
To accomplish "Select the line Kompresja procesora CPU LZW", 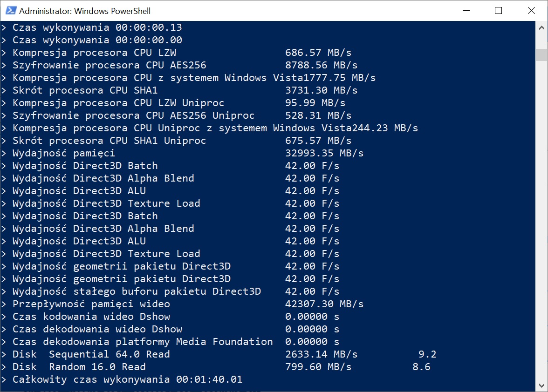I will tap(93, 53).
